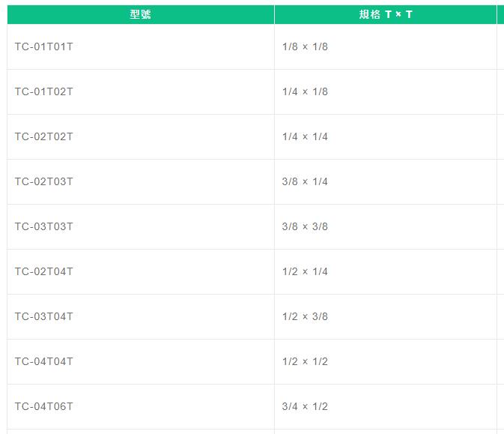Select model TC-01T02T cell
The width and height of the screenshot is (504, 434).
[141, 91]
